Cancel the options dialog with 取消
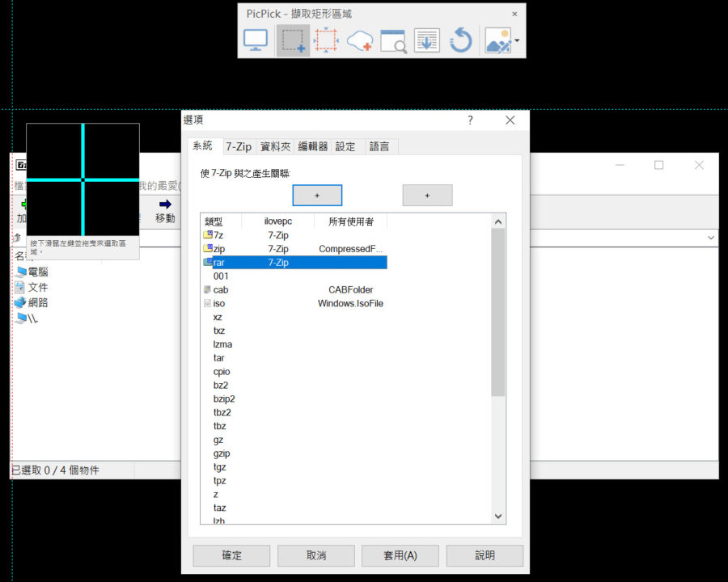This screenshot has width=728, height=582. (x=316, y=555)
